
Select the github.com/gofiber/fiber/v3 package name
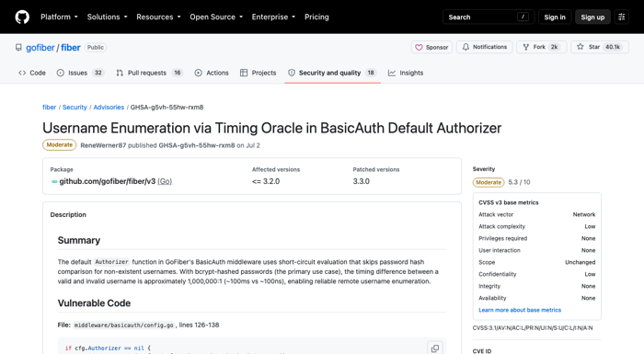click(x=108, y=181)
